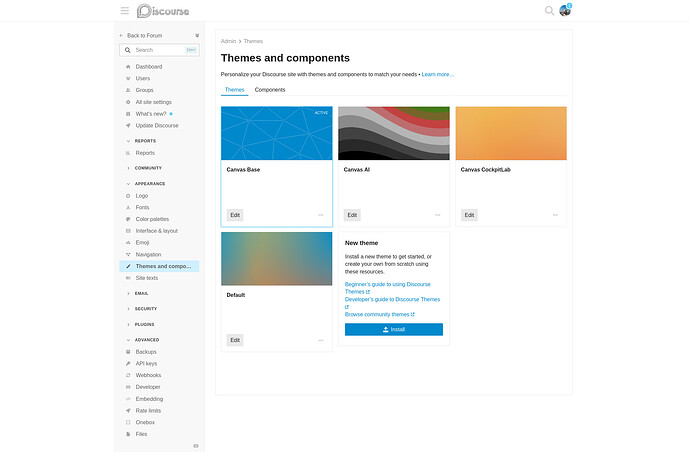Screen dimensions: 690x452
Task: Focus the admin sidebar Search field
Action: pyautogui.click(x=159, y=50)
